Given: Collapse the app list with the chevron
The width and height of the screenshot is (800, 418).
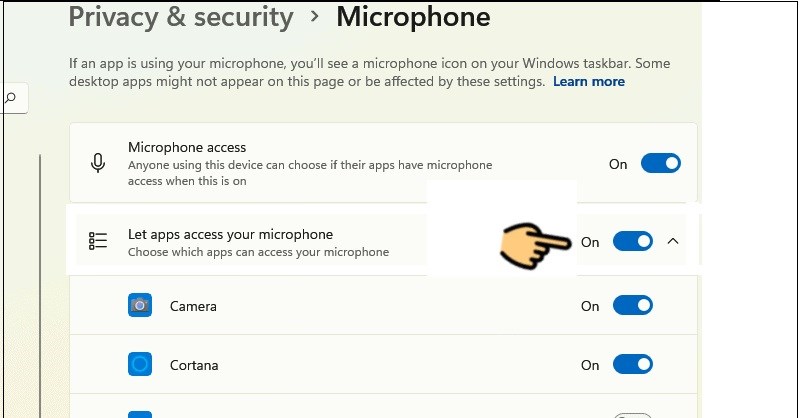Looking at the screenshot, I should click(673, 241).
